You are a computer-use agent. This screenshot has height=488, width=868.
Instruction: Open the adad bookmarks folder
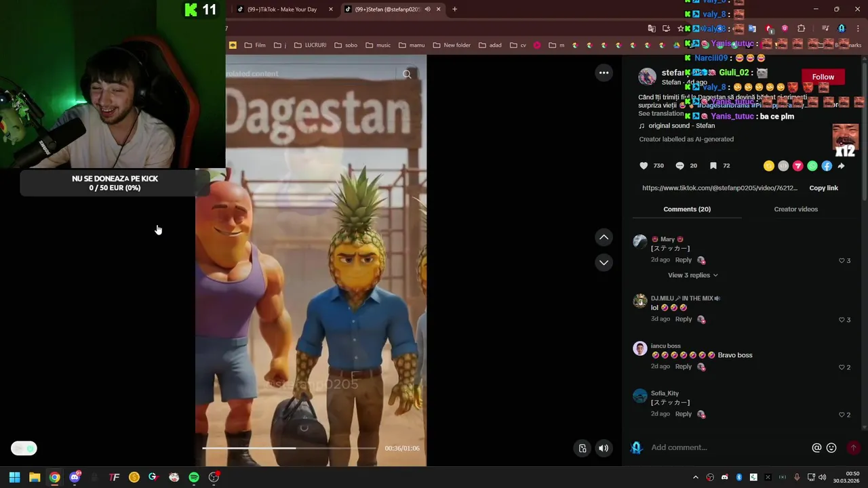click(490, 45)
